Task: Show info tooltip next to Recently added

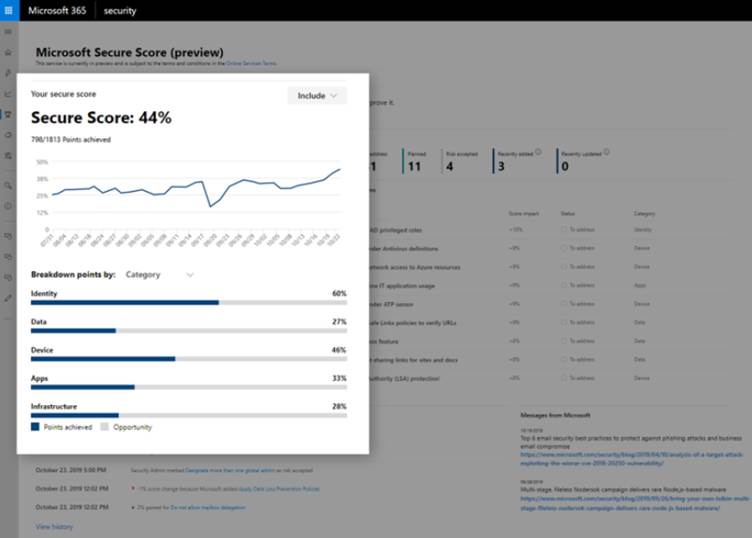Action: (538, 152)
